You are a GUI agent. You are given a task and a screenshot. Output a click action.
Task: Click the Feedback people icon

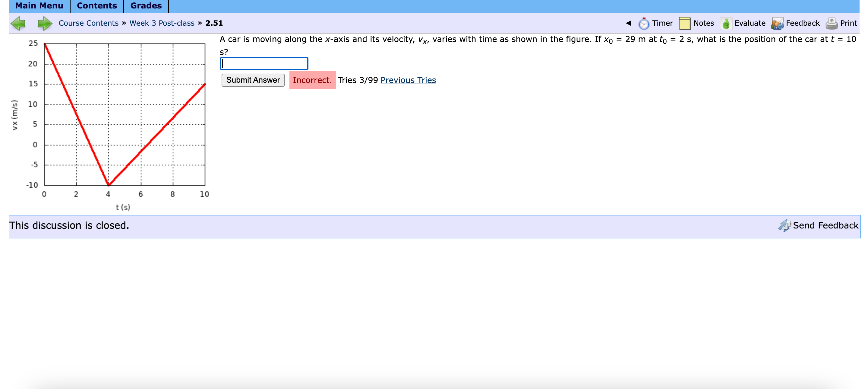pos(777,23)
